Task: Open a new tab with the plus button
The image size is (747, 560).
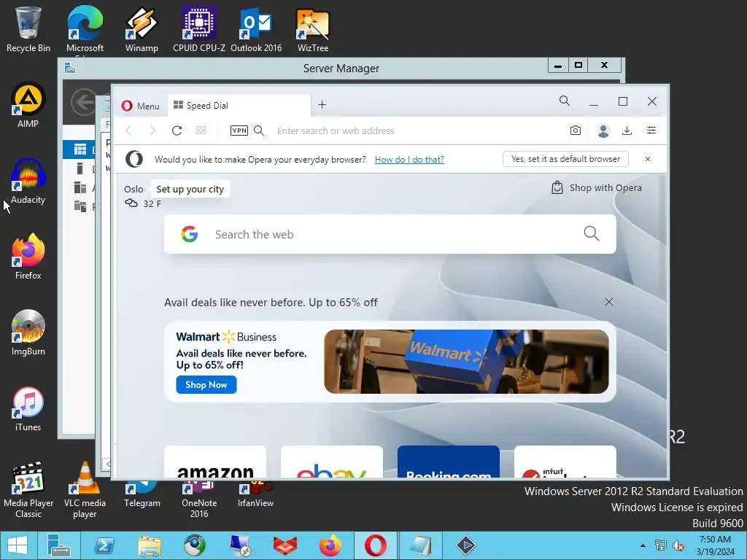Action: coord(322,105)
